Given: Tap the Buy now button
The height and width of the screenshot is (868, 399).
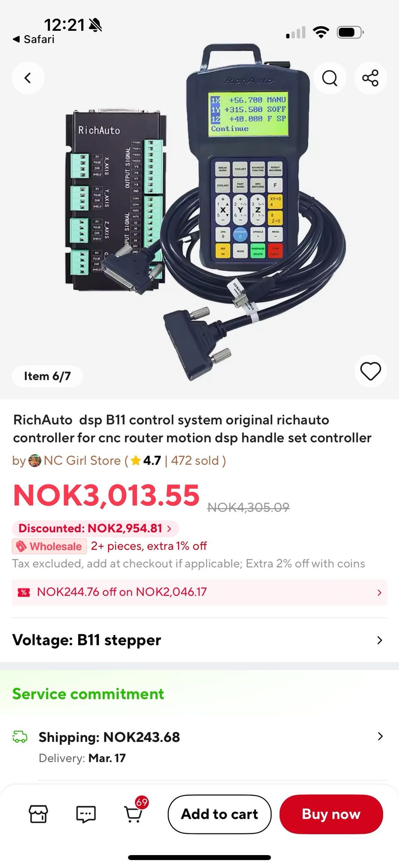Looking at the screenshot, I should coord(331,814).
